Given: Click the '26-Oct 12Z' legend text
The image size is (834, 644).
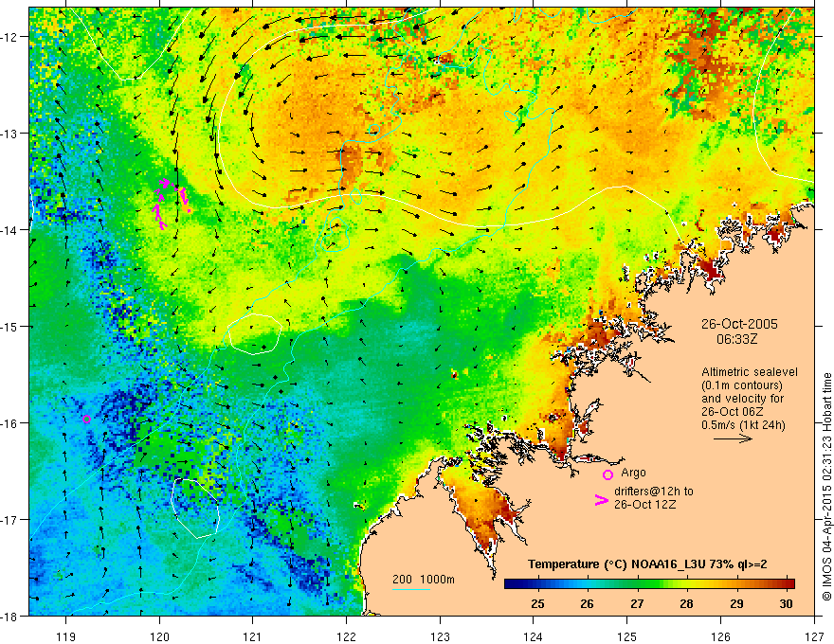Looking at the screenshot, I should click(x=644, y=504).
